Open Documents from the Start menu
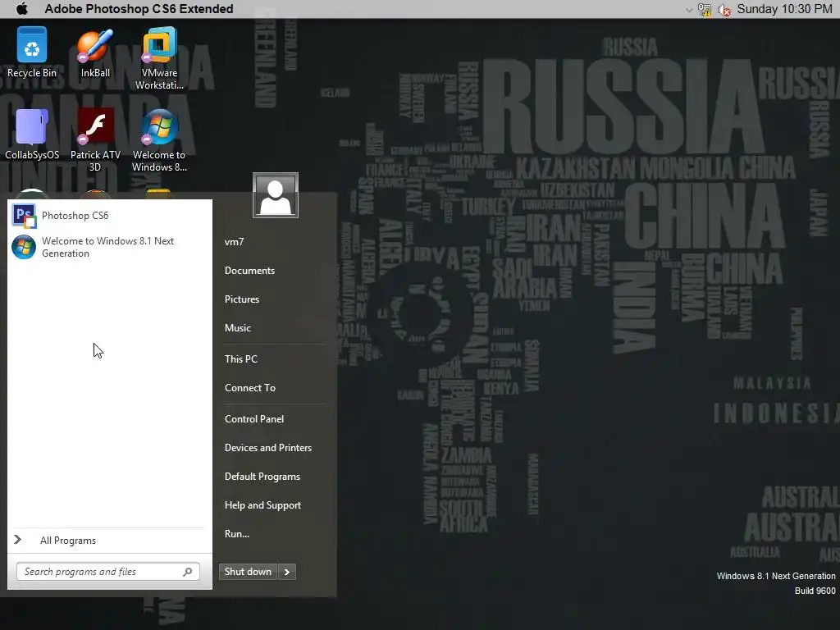The width and height of the screenshot is (840, 630). pyautogui.click(x=249, y=271)
